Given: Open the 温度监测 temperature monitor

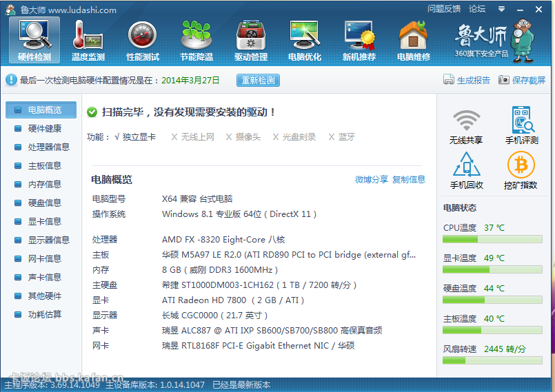Looking at the screenshot, I should (88, 40).
